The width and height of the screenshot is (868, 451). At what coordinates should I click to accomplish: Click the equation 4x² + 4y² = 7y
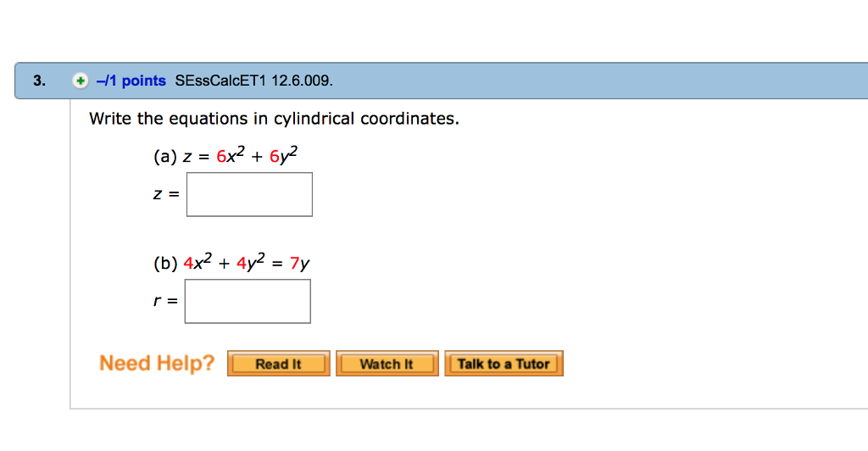coord(247,262)
